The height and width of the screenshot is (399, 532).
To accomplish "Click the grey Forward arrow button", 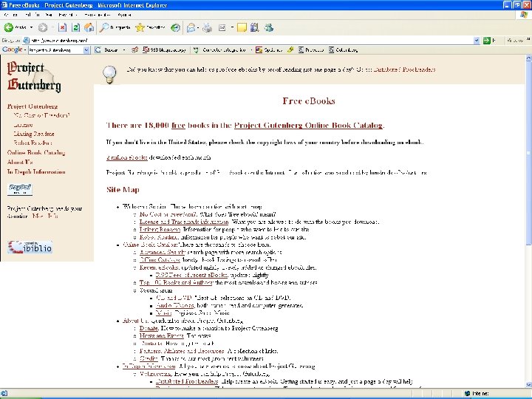I will tap(43, 27).
